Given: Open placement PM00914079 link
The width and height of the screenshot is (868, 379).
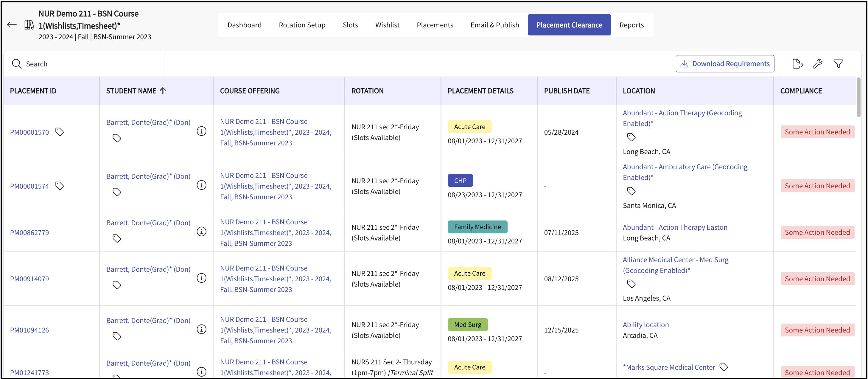Looking at the screenshot, I should (29, 279).
